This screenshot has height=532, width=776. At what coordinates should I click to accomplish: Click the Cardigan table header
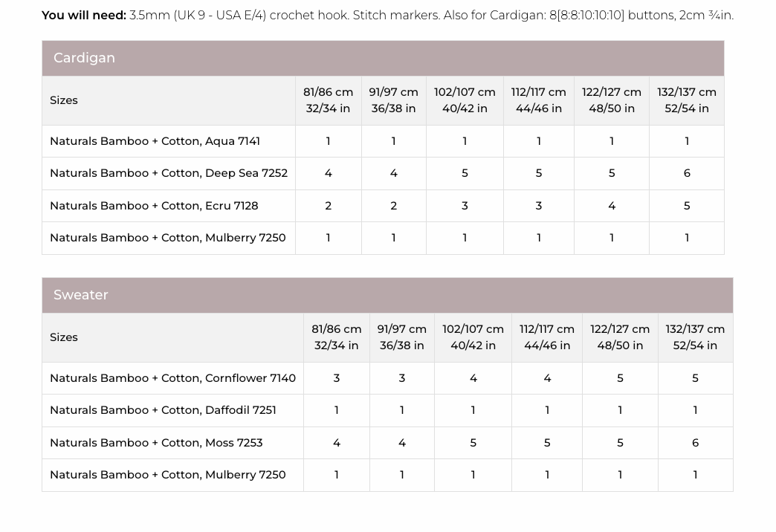[x=84, y=58]
